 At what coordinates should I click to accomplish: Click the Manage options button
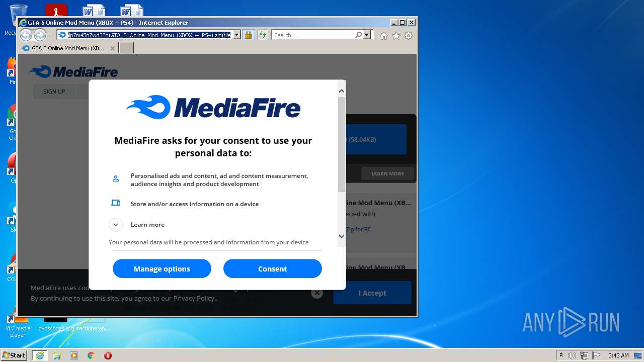click(x=162, y=269)
